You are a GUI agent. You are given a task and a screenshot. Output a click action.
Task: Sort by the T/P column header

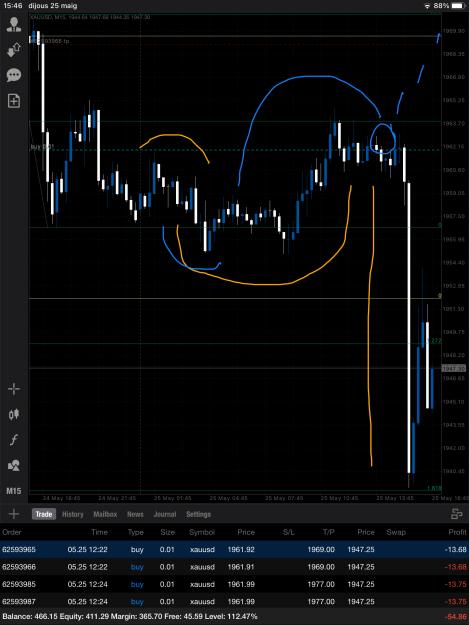coord(328,532)
